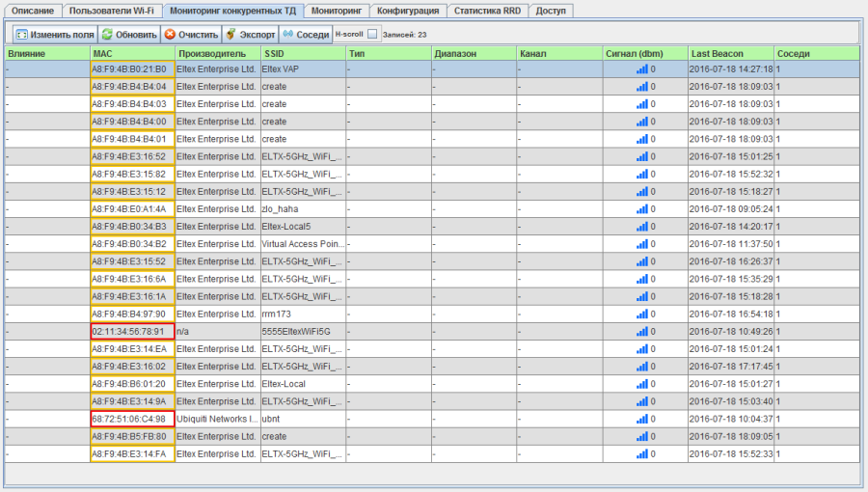Sort by the Влияние column header
Viewport: 868px width, 492px height.
47,54
